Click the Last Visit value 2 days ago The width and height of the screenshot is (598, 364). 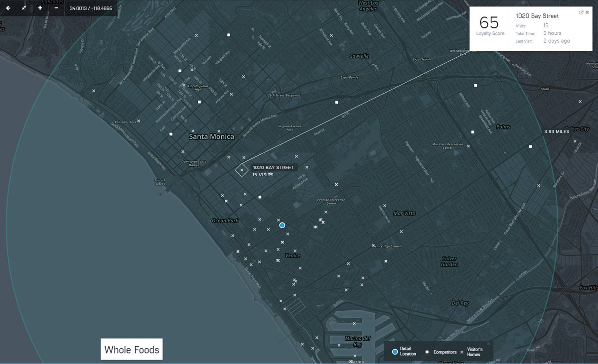pyautogui.click(x=557, y=41)
